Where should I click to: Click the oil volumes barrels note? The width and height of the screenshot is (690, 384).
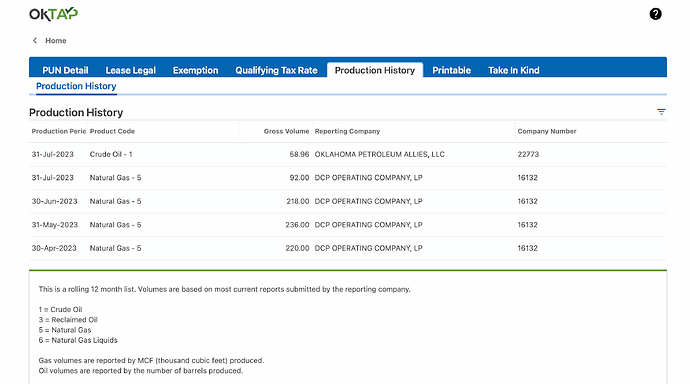click(141, 371)
